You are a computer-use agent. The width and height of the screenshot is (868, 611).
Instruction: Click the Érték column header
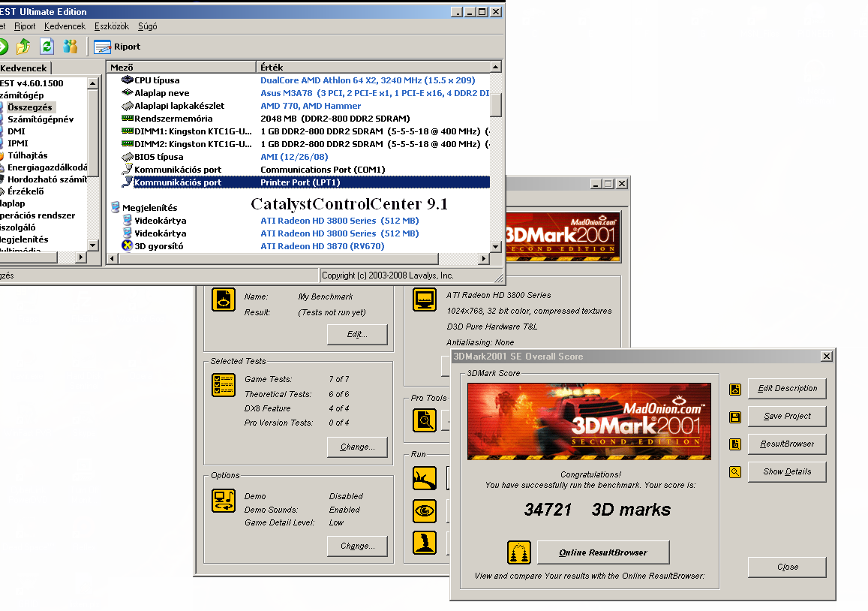(x=373, y=67)
